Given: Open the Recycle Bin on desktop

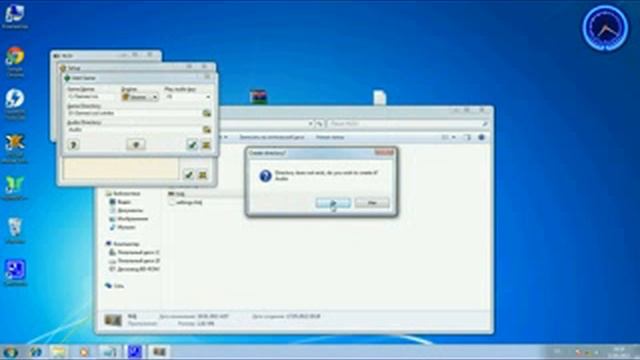Looking at the screenshot, I should (15, 231).
